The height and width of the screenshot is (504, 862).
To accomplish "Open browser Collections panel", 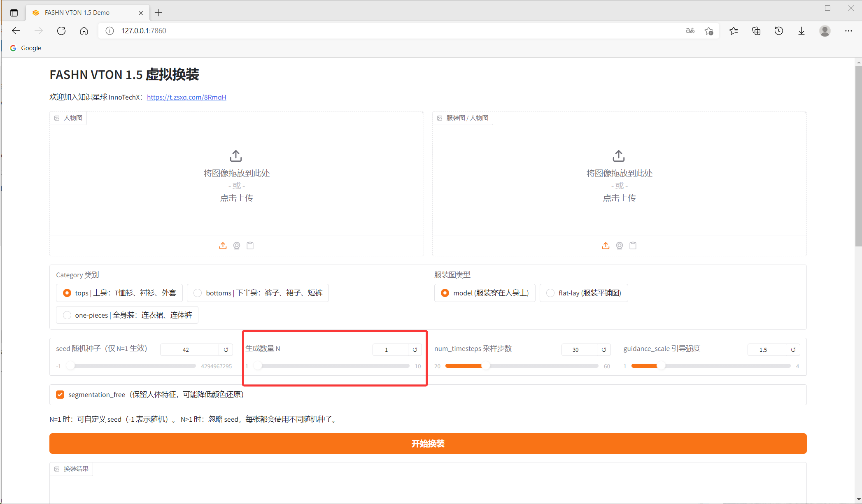I will pyautogui.click(x=756, y=31).
